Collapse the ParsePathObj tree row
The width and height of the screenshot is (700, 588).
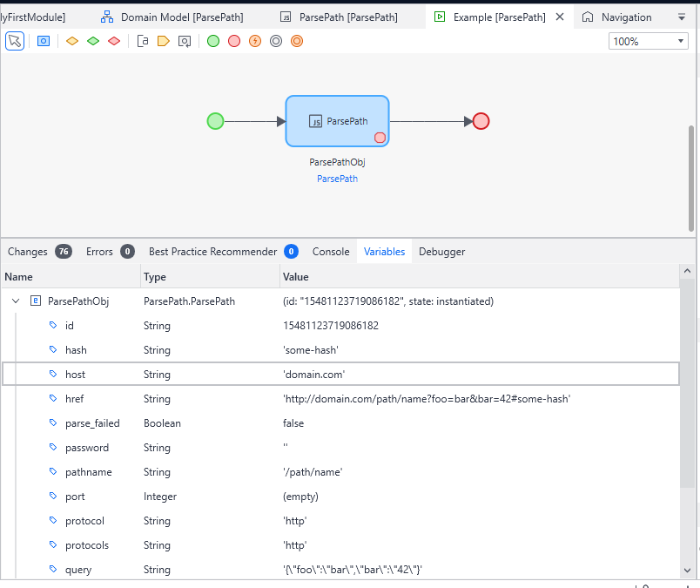coord(16,301)
